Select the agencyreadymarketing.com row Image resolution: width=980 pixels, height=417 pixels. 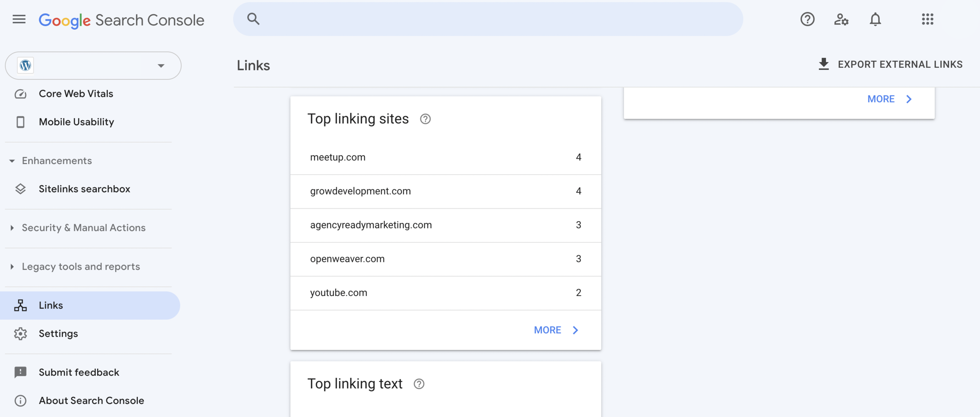pos(446,225)
